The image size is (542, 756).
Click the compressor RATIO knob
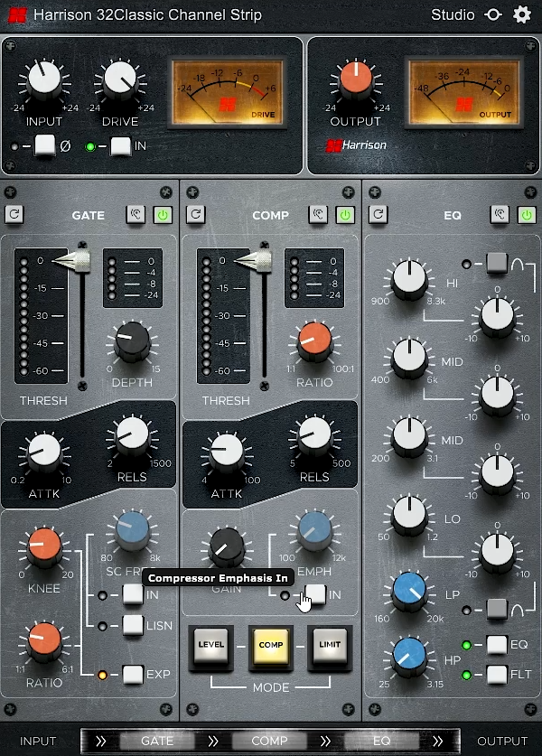[314, 341]
